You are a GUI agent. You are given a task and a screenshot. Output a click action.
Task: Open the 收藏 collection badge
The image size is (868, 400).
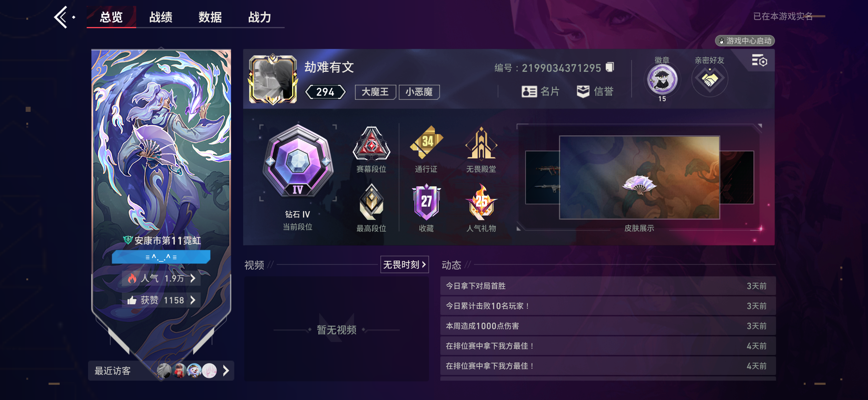(x=426, y=202)
